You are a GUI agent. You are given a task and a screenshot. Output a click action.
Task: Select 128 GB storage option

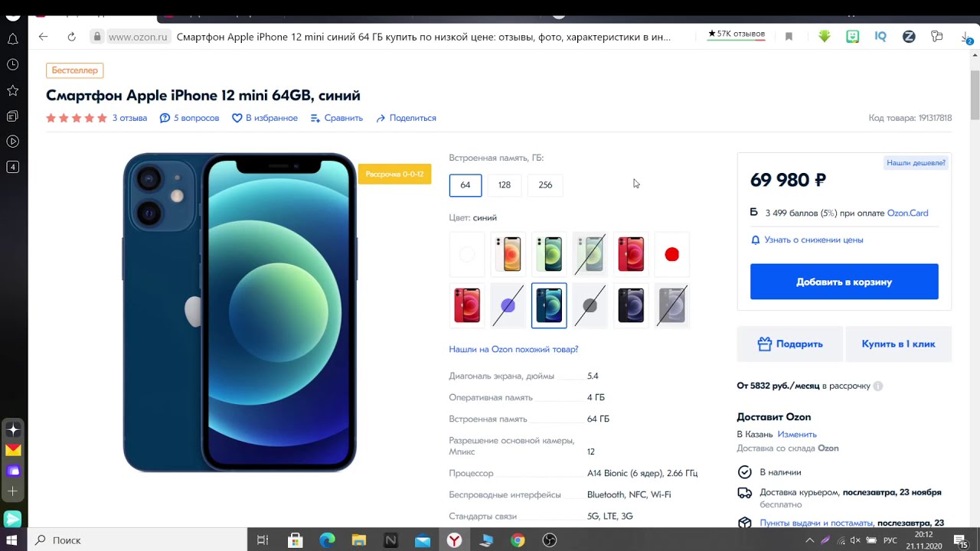point(505,185)
